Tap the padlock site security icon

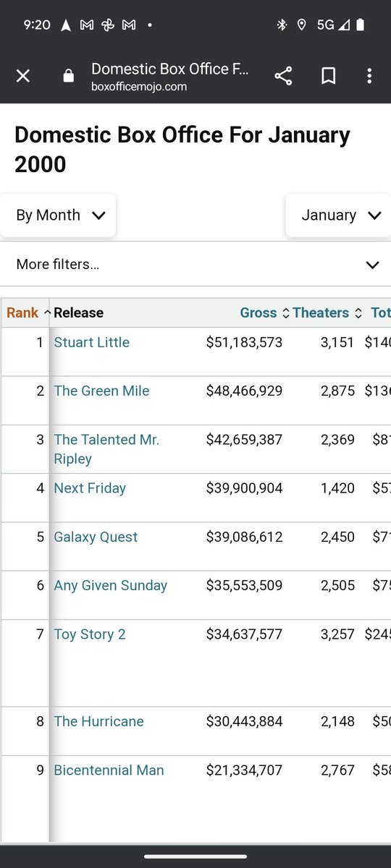tap(68, 76)
